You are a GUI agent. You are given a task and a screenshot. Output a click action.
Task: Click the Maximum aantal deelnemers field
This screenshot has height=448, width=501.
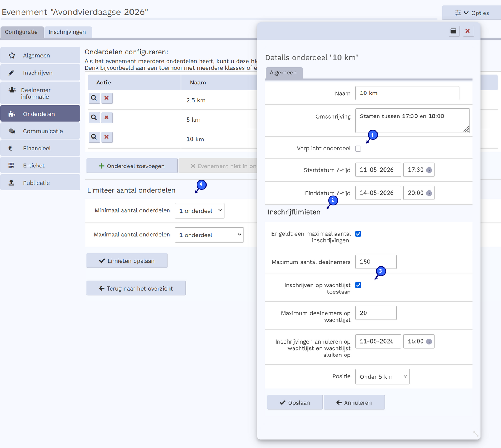tap(376, 262)
